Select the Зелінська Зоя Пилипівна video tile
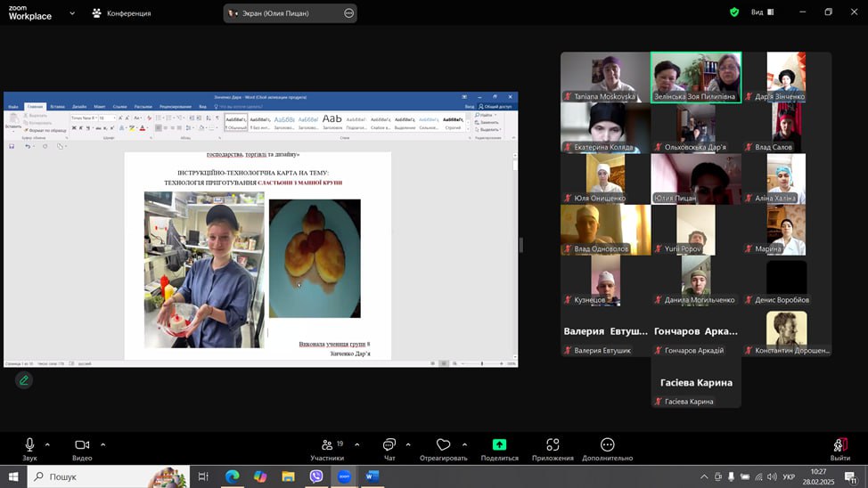The image size is (868, 488). pos(695,77)
